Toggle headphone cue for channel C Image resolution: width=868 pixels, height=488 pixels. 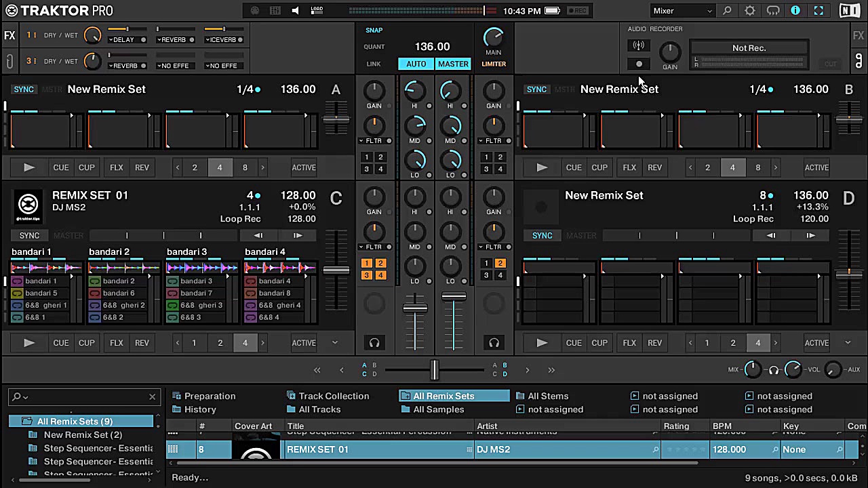374,343
